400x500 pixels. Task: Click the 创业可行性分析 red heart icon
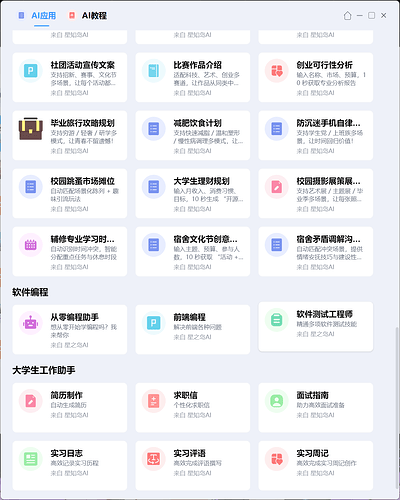[276, 70]
